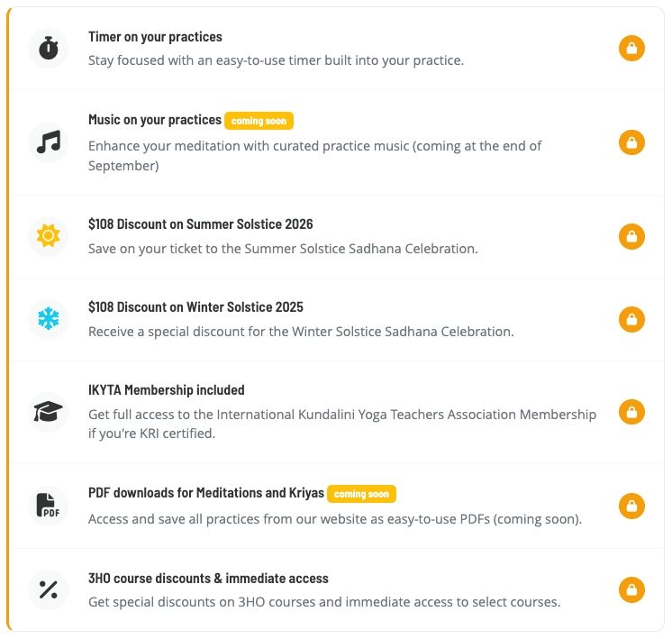Click the percent discount icon
The height and width of the screenshot is (639, 672).
click(x=48, y=590)
